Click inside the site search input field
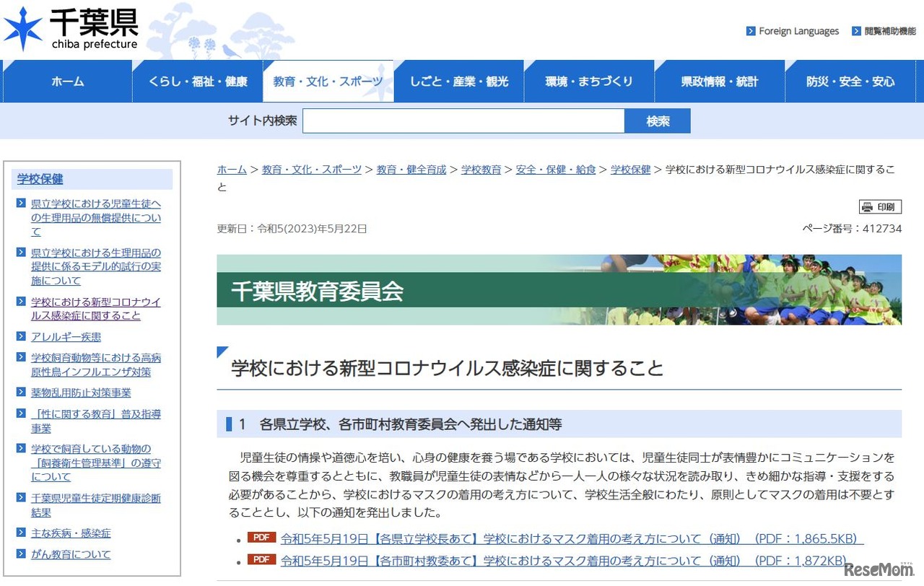Viewport: 924px width, 586px height. pyautogui.click(x=462, y=121)
